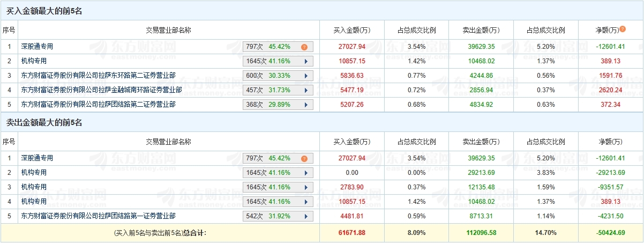Click orange help icon in sell table's 深股通专用 row

304,159
